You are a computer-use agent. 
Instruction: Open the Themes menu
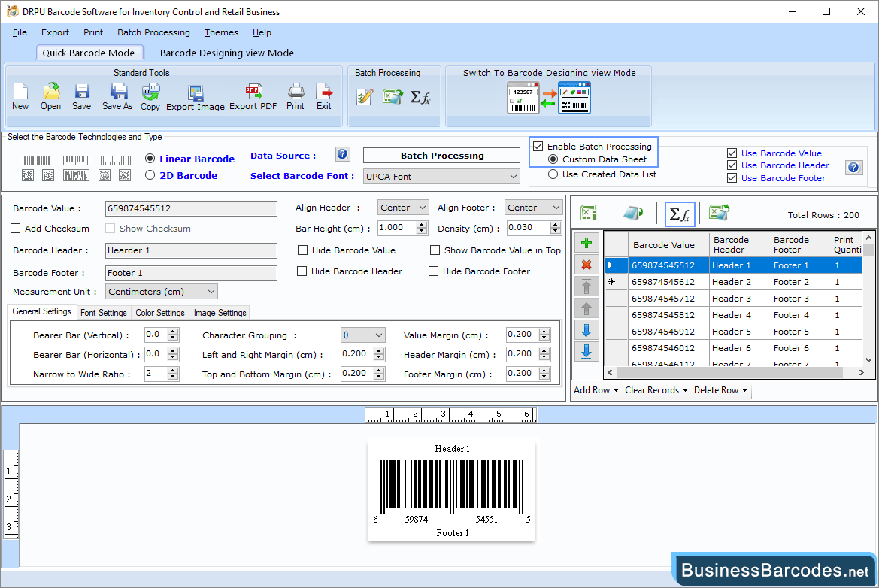(x=221, y=32)
